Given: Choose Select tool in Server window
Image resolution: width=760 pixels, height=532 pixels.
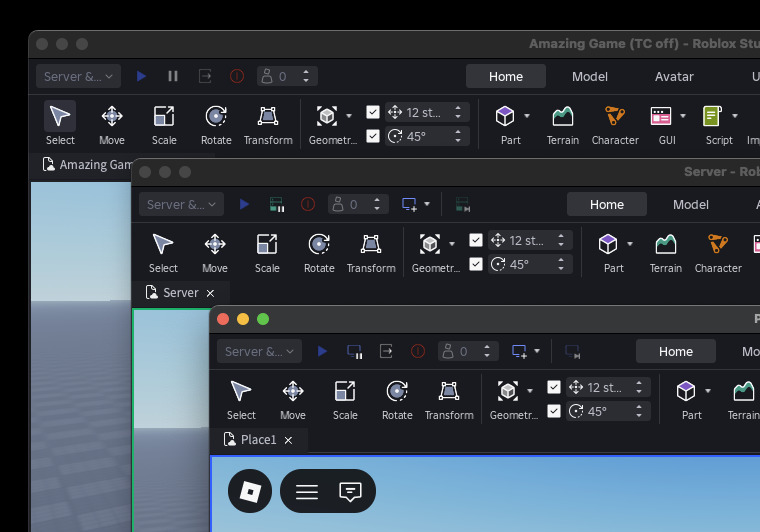Looking at the screenshot, I should pos(163,251).
